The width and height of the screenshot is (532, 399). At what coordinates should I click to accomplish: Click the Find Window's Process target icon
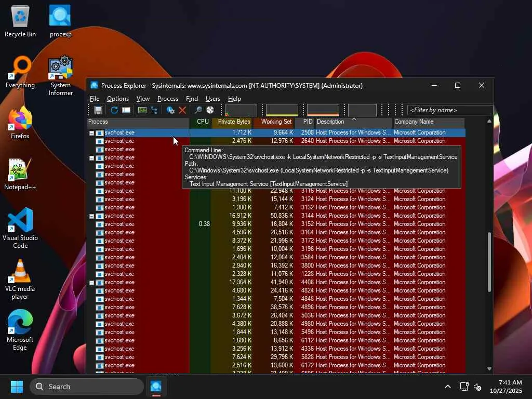pos(210,110)
